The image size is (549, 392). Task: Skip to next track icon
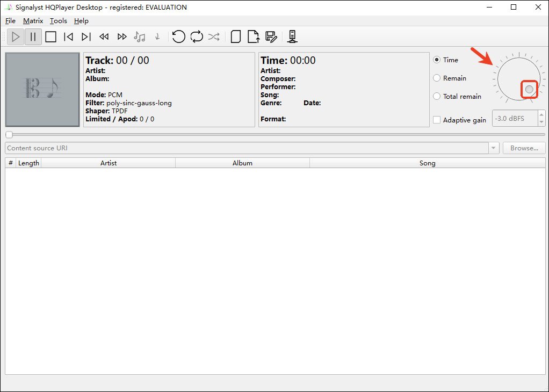pos(86,37)
